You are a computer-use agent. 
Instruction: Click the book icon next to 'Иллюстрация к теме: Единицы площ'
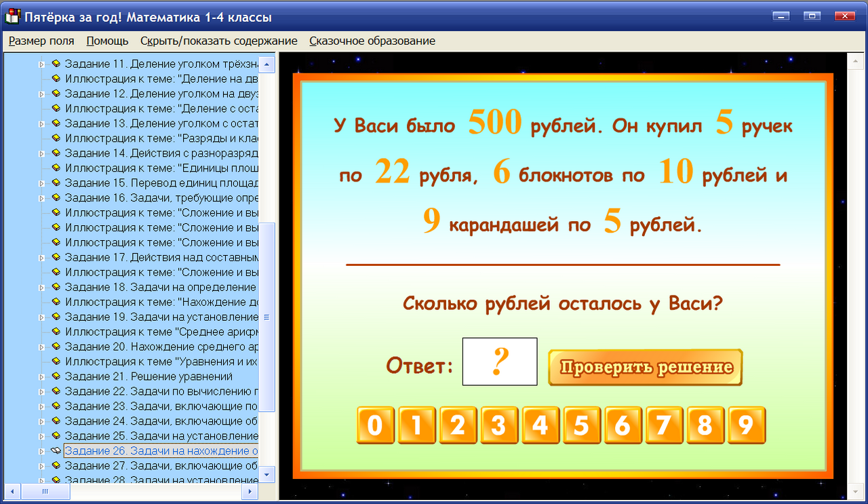coord(56,168)
